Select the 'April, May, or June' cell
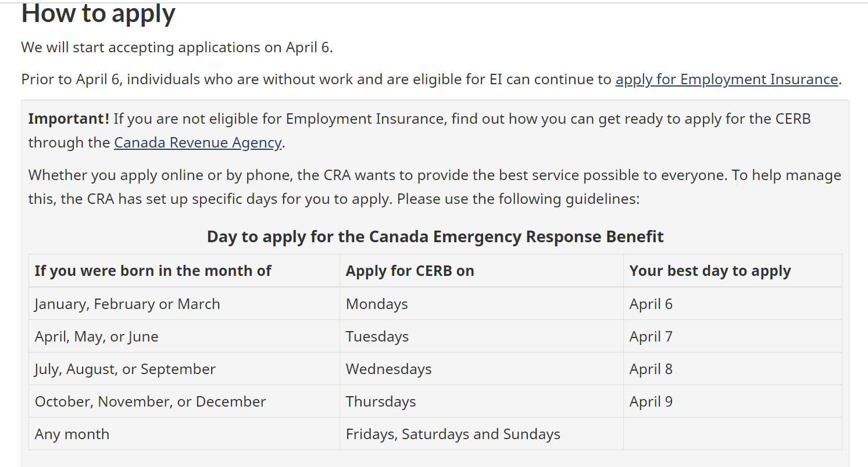This screenshot has width=868, height=467. coord(97,336)
